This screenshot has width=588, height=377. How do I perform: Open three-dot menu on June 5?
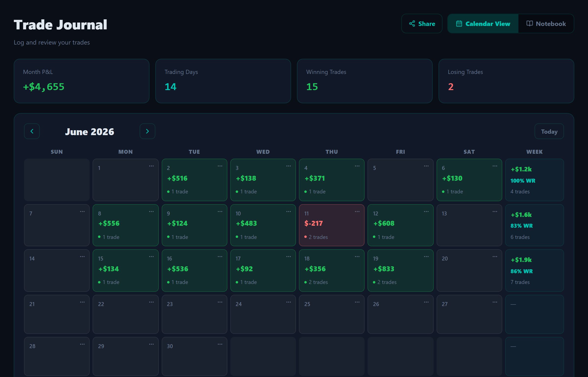(426, 166)
